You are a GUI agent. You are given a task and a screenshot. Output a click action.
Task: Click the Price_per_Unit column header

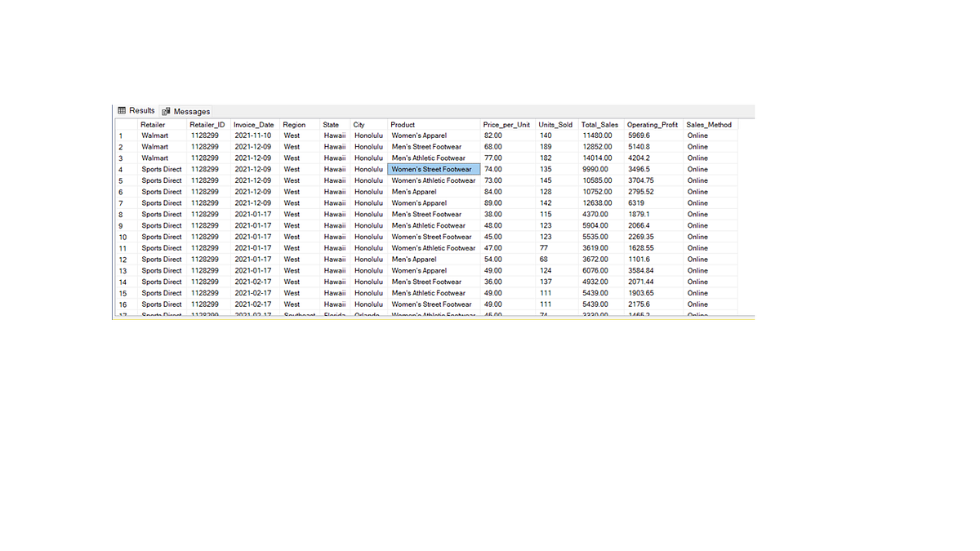pos(506,124)
